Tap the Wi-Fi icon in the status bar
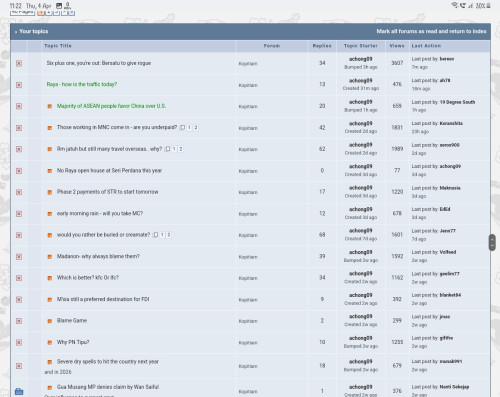 pyautogui.click(x=454, y=5)
